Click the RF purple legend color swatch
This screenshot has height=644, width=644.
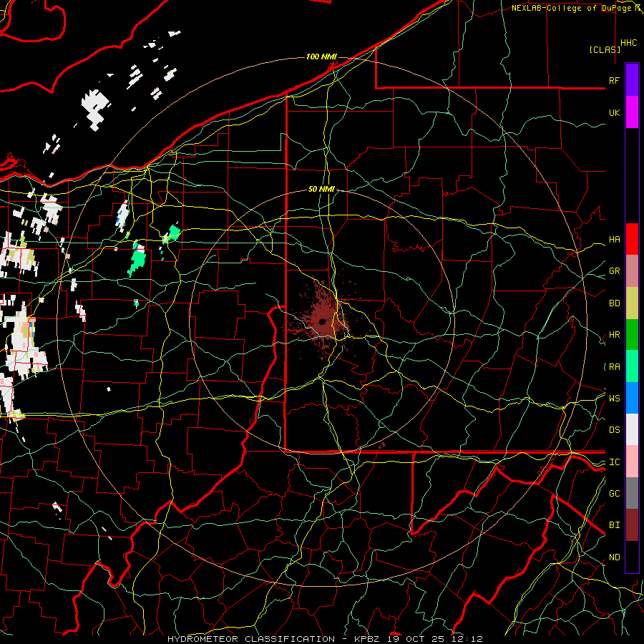(632, 80)
